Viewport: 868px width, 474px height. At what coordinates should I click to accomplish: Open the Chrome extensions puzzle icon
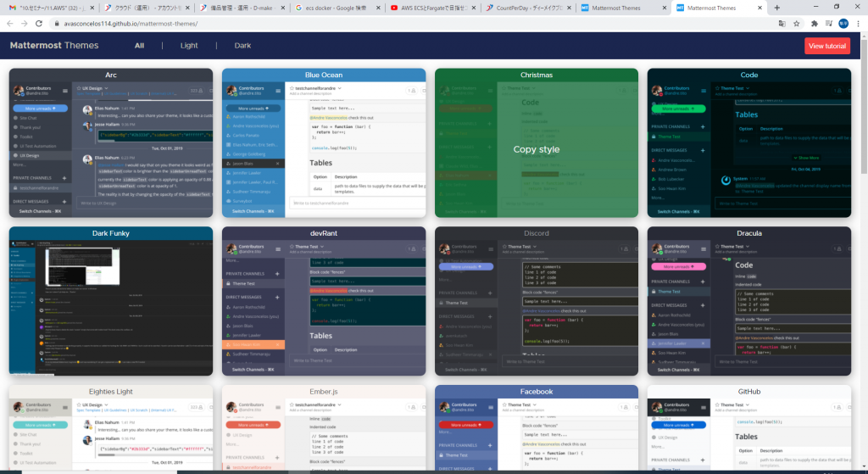(x=815, y=23)
